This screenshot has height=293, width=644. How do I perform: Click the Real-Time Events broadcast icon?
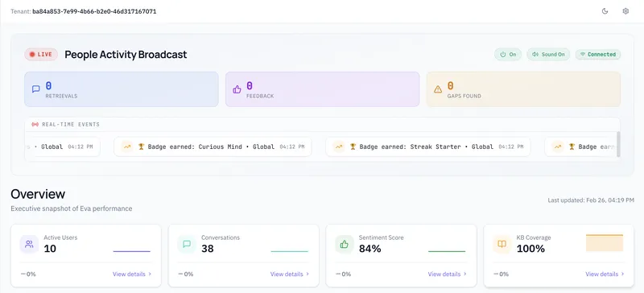(x=35, y=124)
